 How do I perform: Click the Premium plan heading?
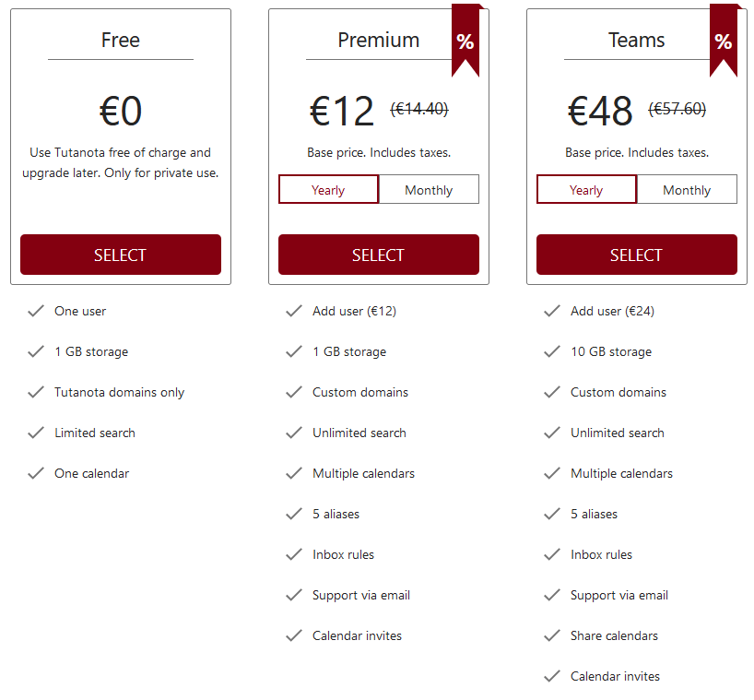379,40
